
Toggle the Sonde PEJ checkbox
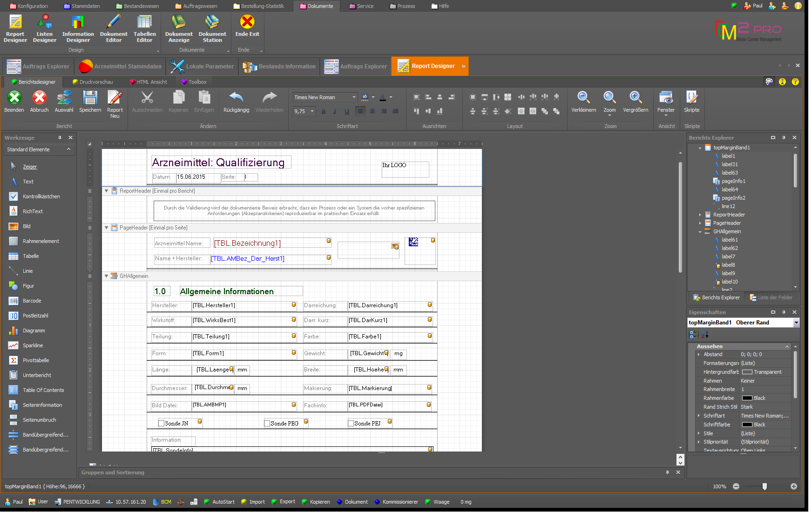coord(351,423)
